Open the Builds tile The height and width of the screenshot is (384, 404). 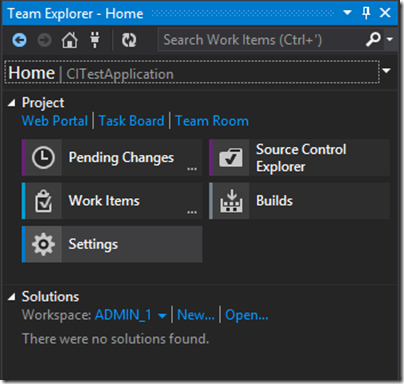pyautogui.click(x=299, y=201)
